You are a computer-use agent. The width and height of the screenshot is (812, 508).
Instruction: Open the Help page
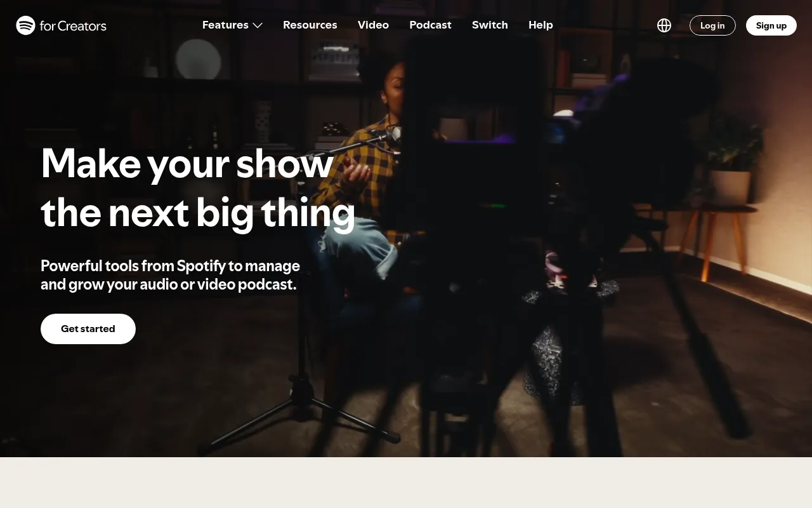540,25
